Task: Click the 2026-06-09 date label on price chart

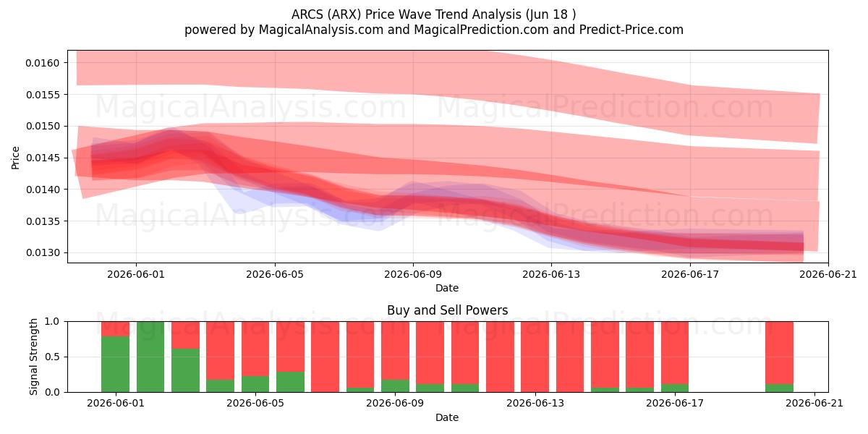Action: (x=413, y=274)
